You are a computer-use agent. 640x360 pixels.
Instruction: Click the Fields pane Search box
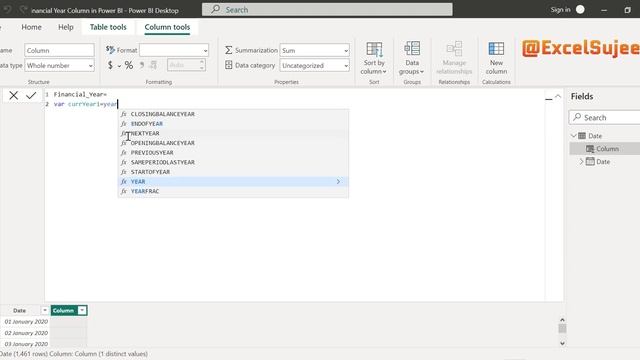604,117
